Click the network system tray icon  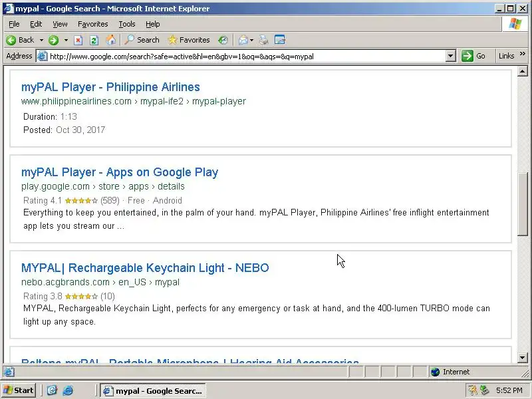click(x=484, y=390)
